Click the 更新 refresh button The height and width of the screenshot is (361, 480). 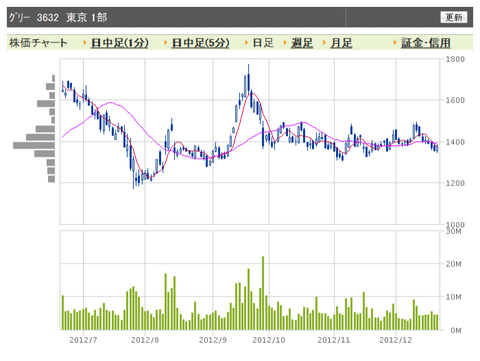453,17
